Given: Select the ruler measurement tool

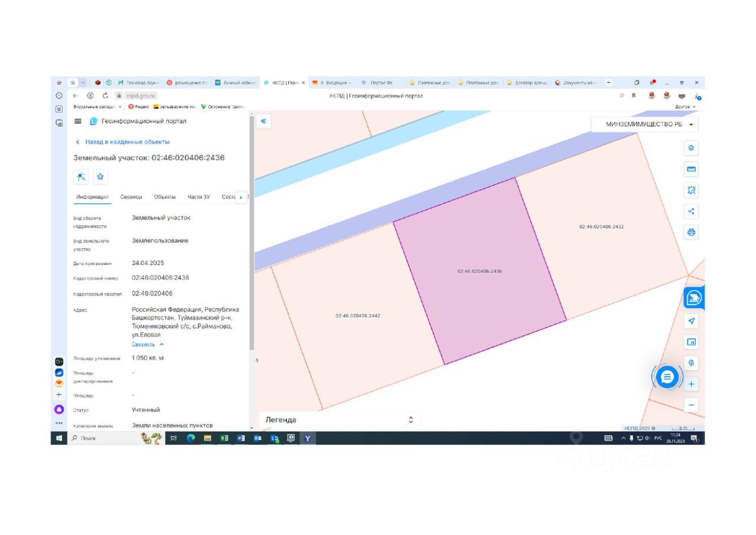Looking at the screenshot, I should coord(692,169).
